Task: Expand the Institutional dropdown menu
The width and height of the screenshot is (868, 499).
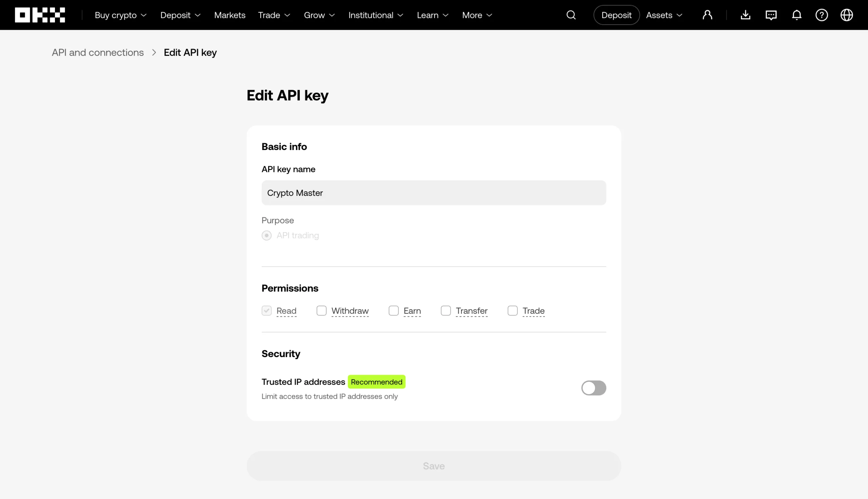Action: click(376, 15)
